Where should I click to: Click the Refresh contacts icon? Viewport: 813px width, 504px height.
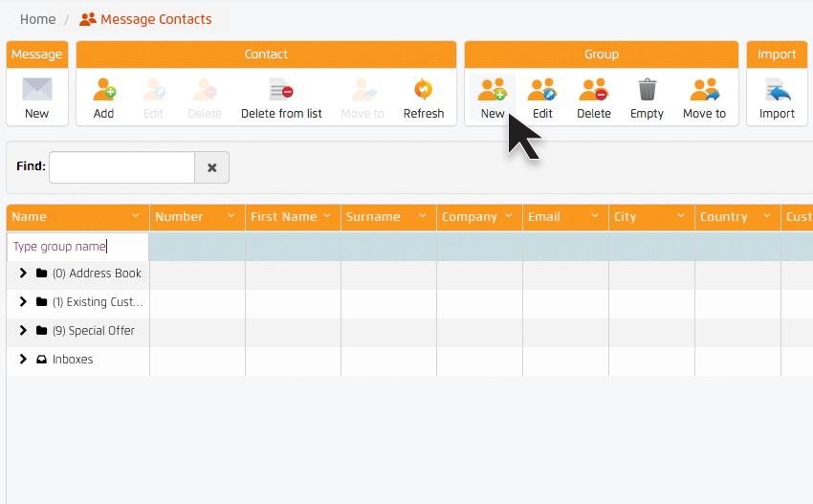(424, 89)
